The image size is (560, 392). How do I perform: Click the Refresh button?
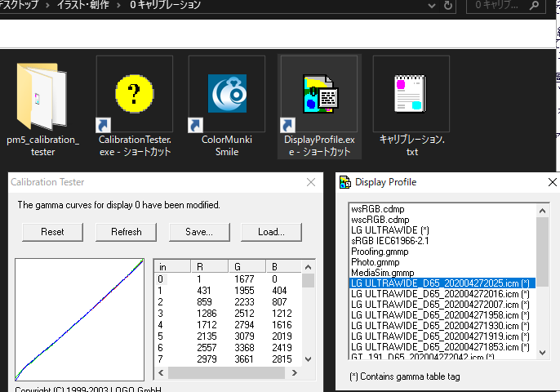(126, 232)
